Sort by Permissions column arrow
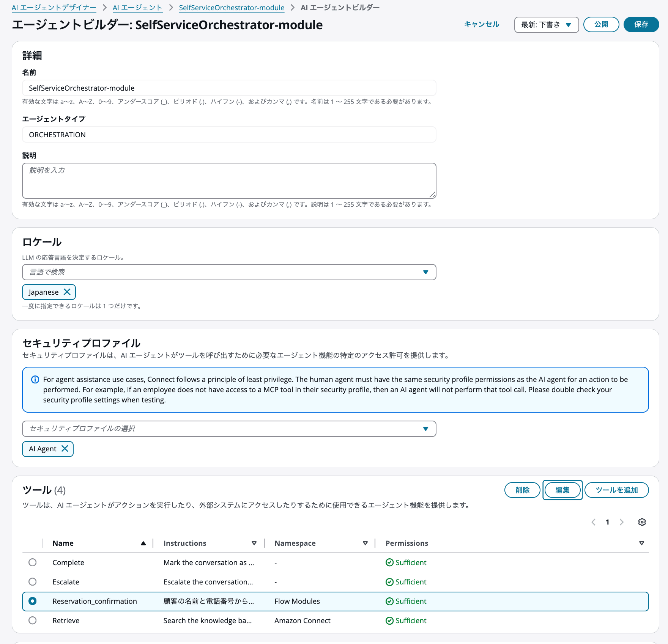This screenshot has height=644, width=668. 641,543
